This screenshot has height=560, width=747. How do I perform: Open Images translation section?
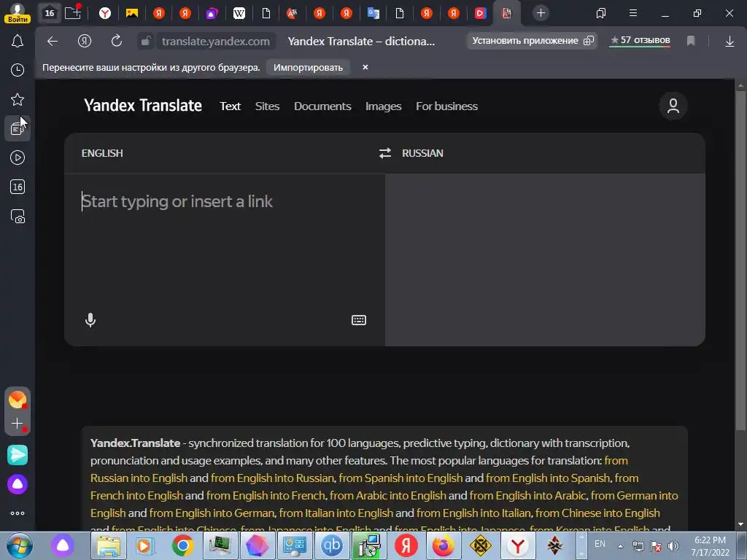coord(384,106)
